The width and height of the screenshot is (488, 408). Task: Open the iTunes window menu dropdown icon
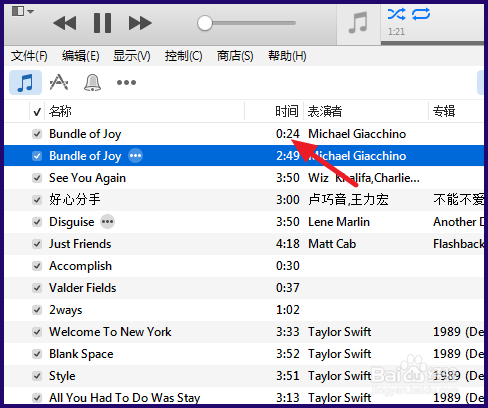click(23, 11)
